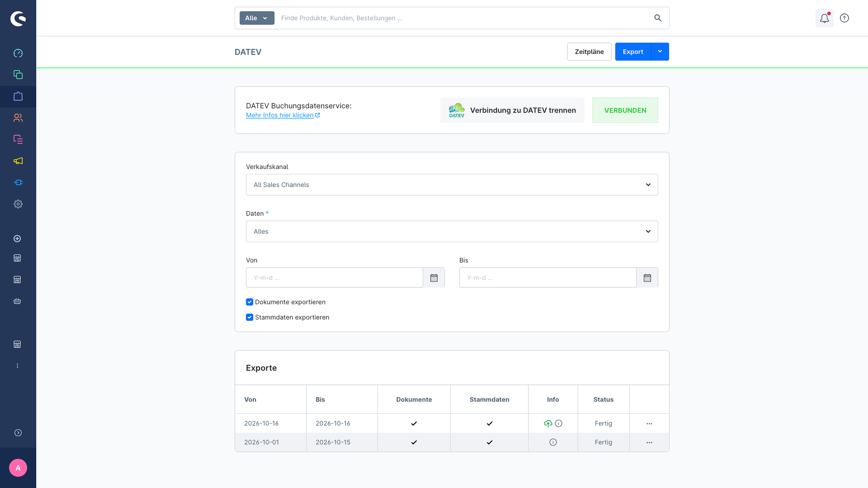Click the info icon in 2026-10-01 row
The width and height of the screenshot is (868, 488).
pos(553,442)
